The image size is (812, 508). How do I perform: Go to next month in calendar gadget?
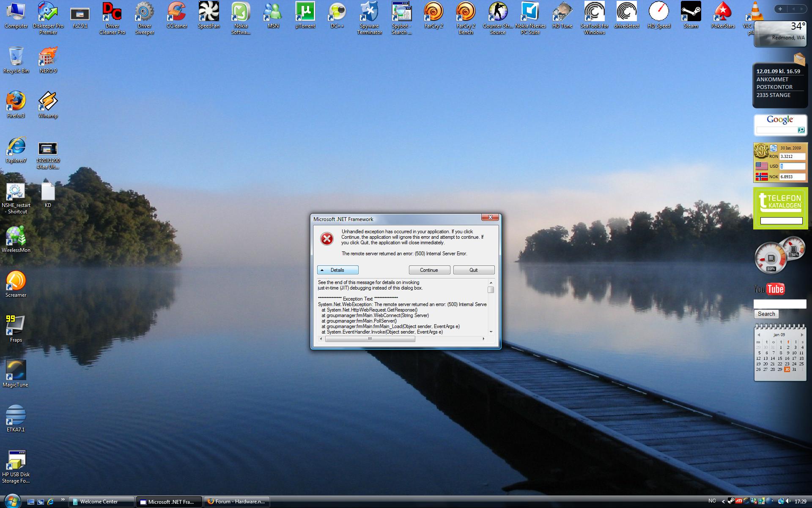[802, 335]
